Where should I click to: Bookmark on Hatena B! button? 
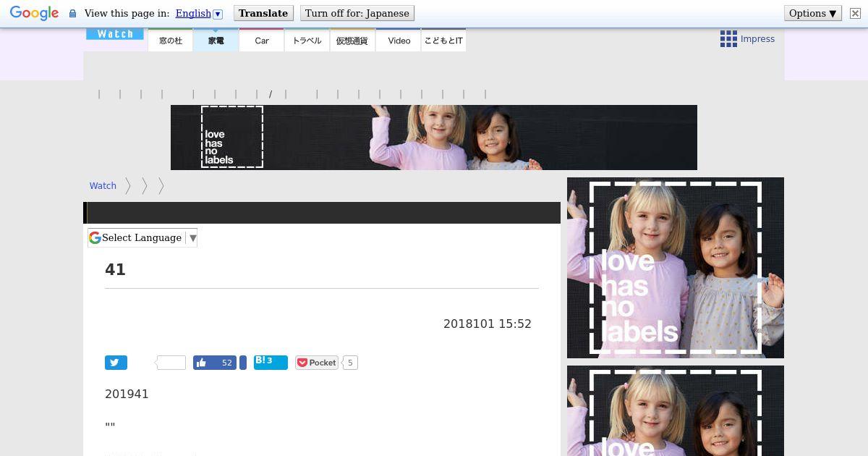(x=271, y=363)
